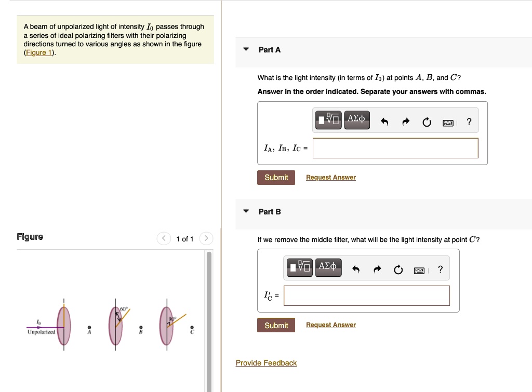
Task: Click Request Answer link for Part B
Action: (x=330, y=325)
